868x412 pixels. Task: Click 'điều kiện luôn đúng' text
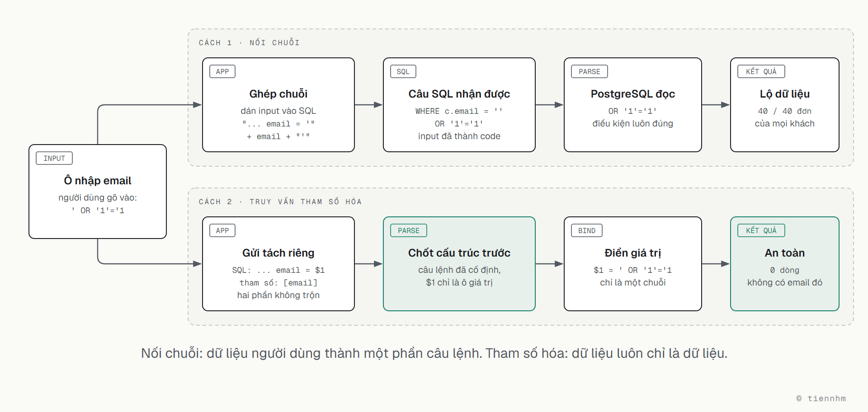coord(633,123)
